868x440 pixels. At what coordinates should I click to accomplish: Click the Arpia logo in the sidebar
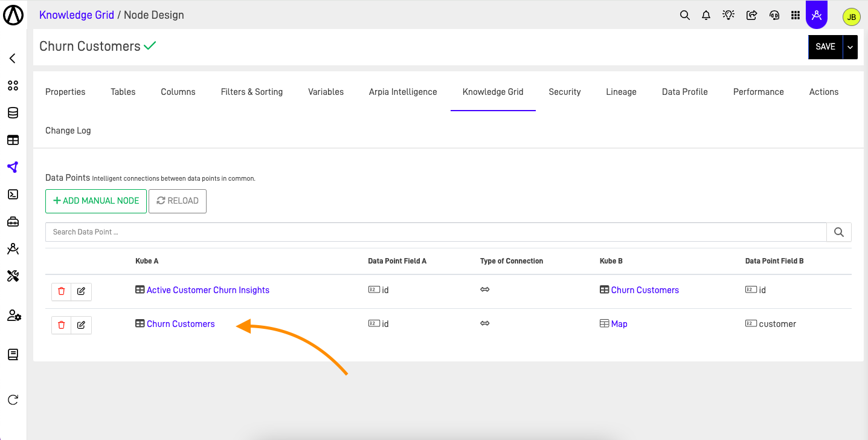[13, 15]
